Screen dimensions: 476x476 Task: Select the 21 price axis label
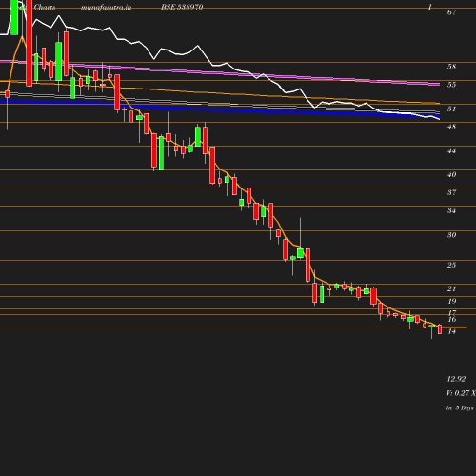451,288
